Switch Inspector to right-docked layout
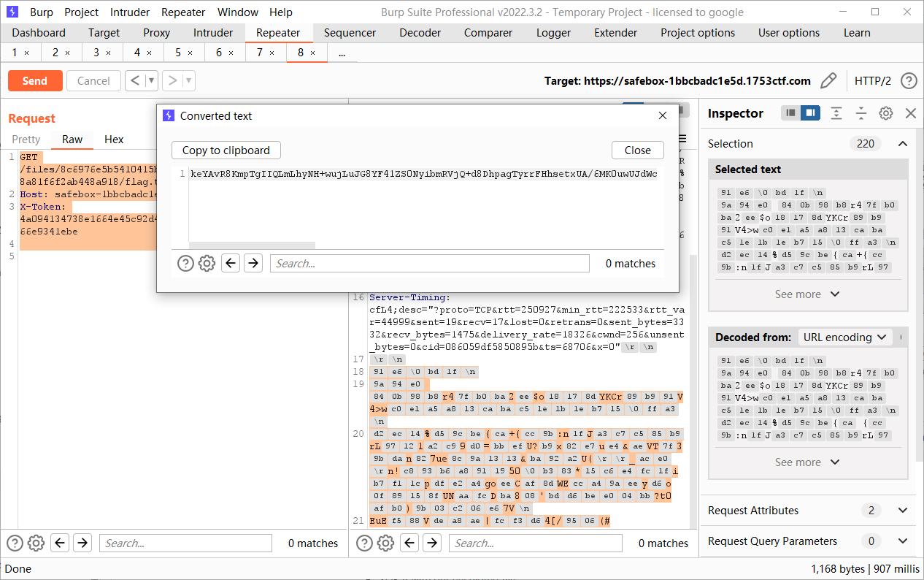924x580 pixels. click(810, 113)
